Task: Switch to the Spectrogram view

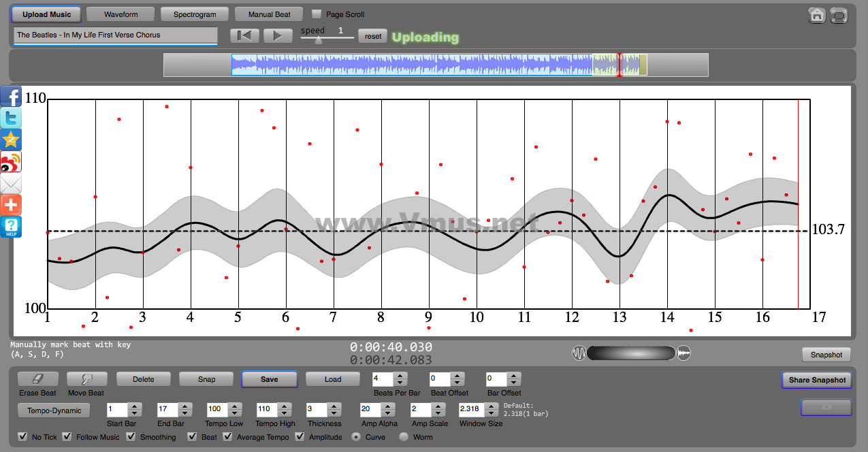Action: [x=195, y=14]
